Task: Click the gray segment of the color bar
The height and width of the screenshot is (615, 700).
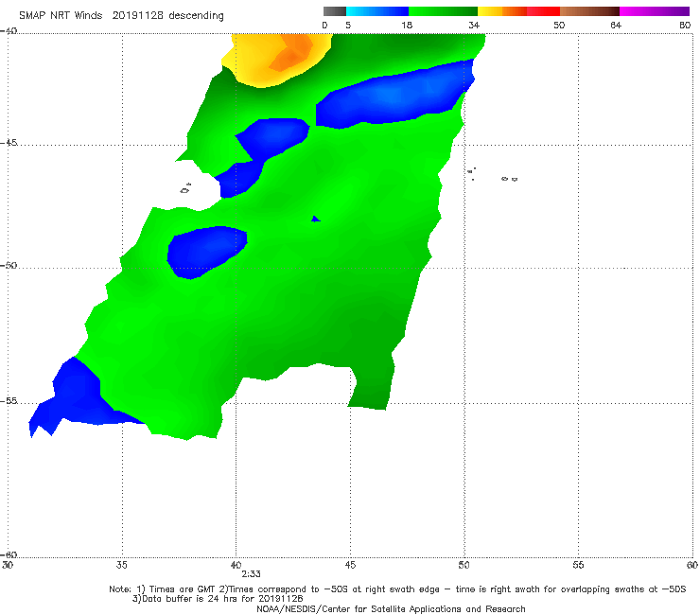Action: click(335, 11)
